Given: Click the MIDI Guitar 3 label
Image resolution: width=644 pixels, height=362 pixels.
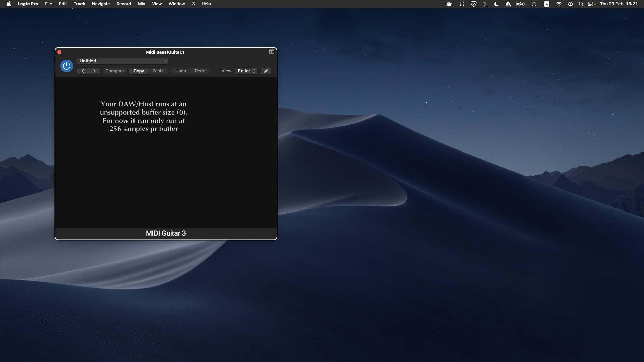Looking at the screenshot, I should 166,233.
